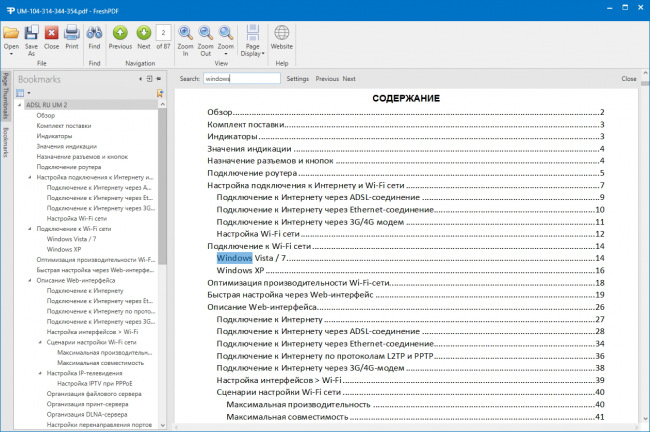Open the Zoom level menu icon
This screenshot has height=432, width=650.
click(x=226, y=33)
